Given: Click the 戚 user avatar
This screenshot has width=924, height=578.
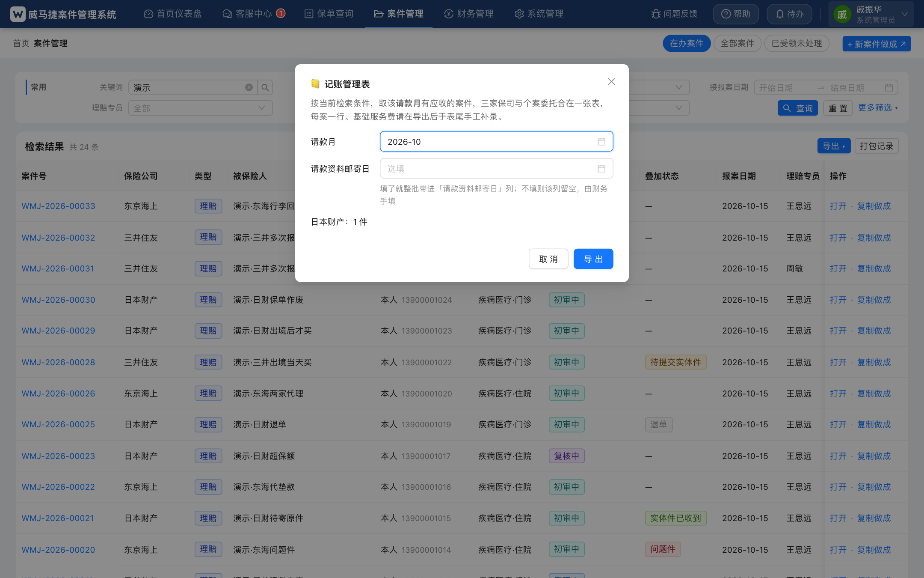Looking at the screenshot, I should point(842,15).
